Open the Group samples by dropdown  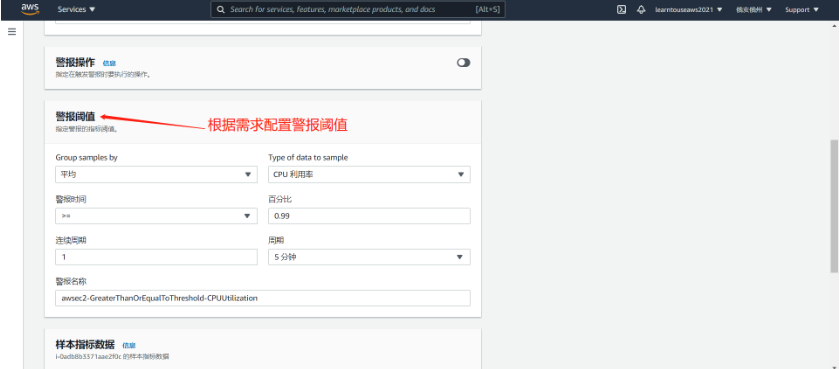click(156, 174)
